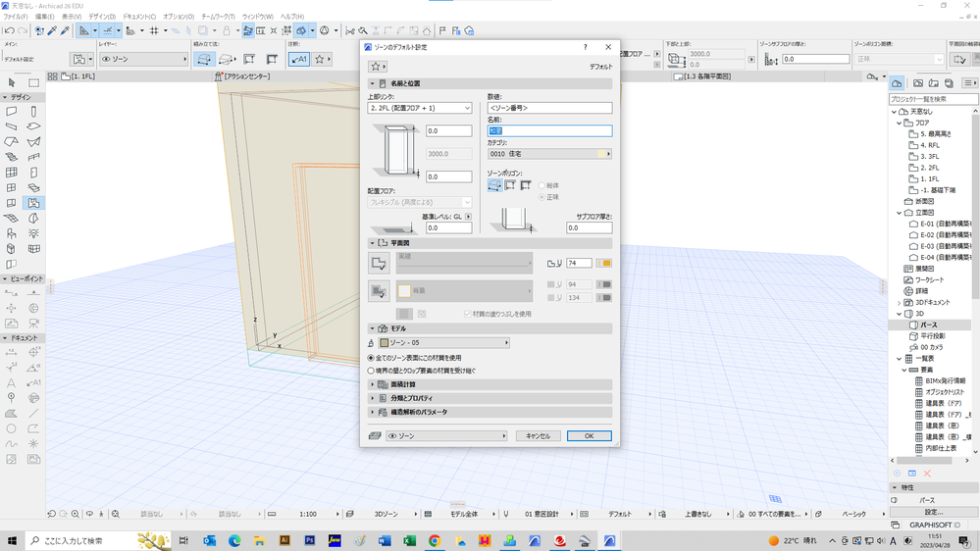The height and width of the screenshot is (551, 980).
Task: Select the syringe inject parameters tool
Action: pos(65,30)
